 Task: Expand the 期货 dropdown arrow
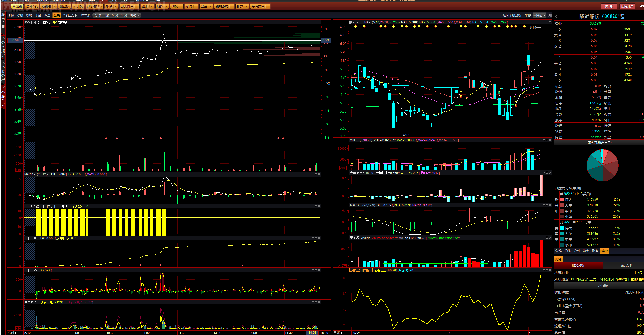(167, 6)
